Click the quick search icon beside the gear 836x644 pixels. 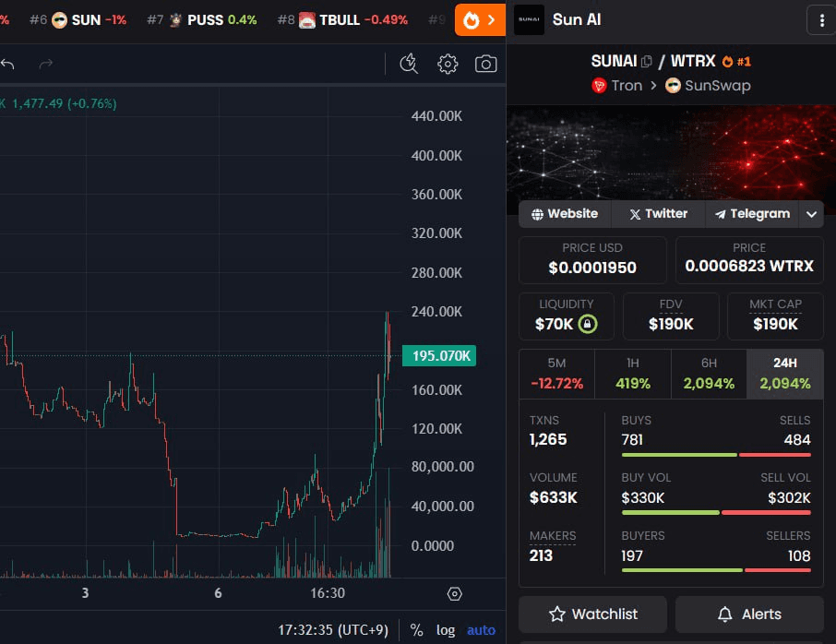(410, 64)
